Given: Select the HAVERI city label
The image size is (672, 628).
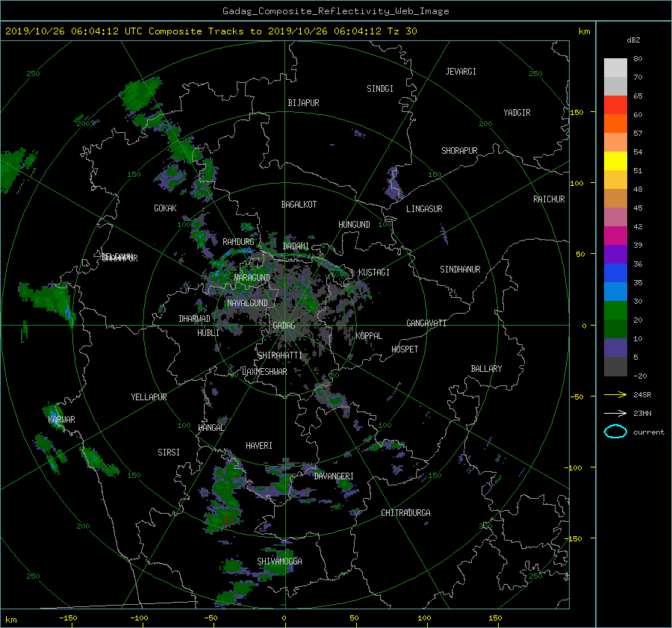Looking at the screenshot, I should pos(259,446).
